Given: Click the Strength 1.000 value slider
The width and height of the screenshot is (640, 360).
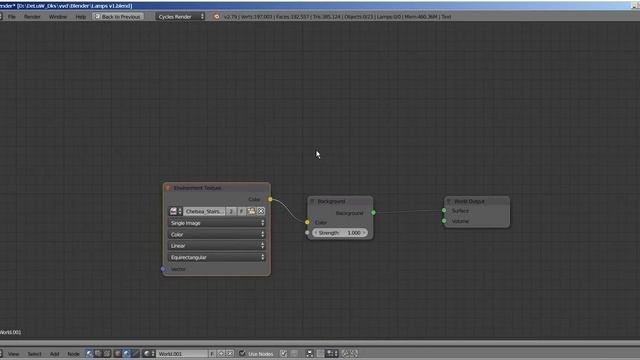Looking at the screenshot, I should 340,233.
